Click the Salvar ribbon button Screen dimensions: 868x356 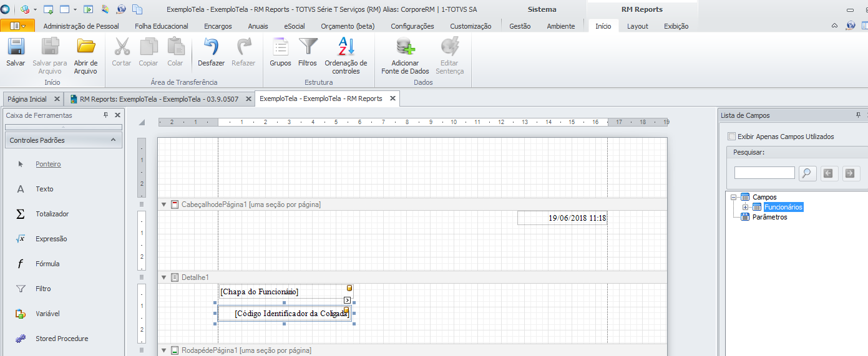16,52
